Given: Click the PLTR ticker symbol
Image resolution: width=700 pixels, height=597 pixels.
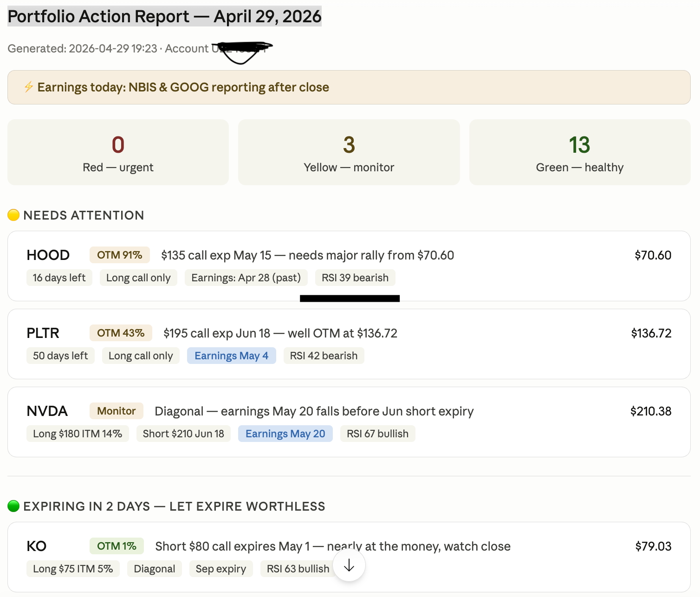Looking at the screenshot, I should point(43,333).
